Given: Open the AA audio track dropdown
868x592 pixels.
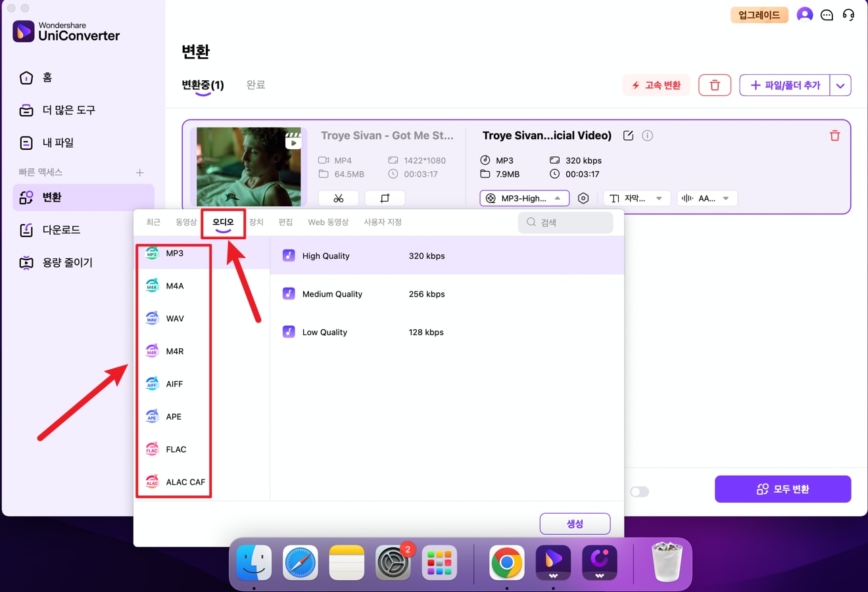Looking at the screenshot, I should tap(707, 198).
